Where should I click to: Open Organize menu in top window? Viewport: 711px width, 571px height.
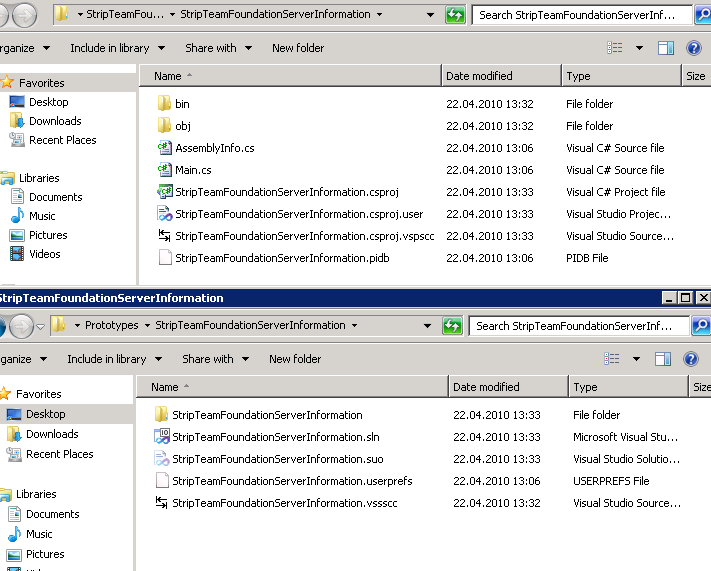pyautogui.click(x=24, y=48)
